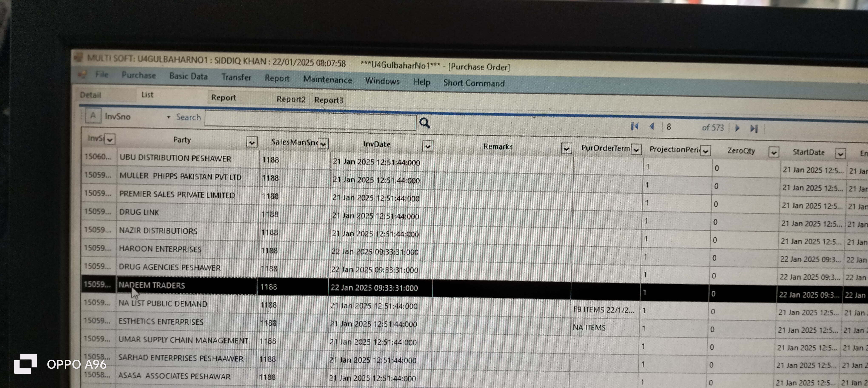Open the InvDate column filter dropdown
The image size is (868, 388).
pyautogui.click(x=428, y=146)
